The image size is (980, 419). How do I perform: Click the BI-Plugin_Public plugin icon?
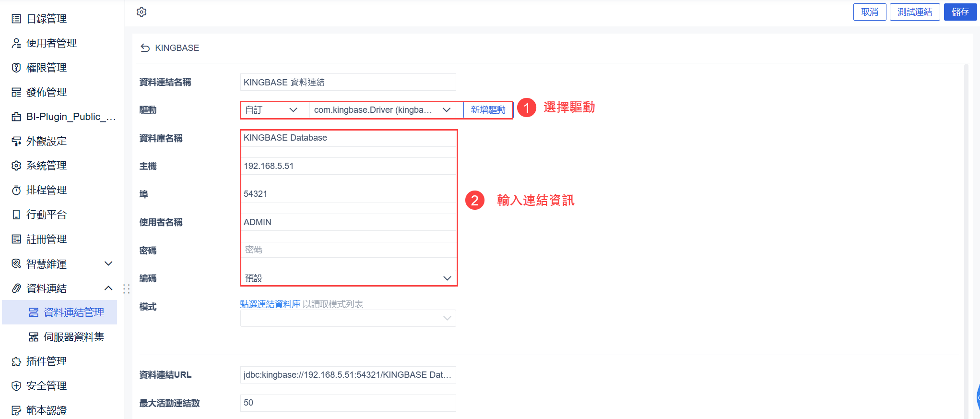point(16,117)
